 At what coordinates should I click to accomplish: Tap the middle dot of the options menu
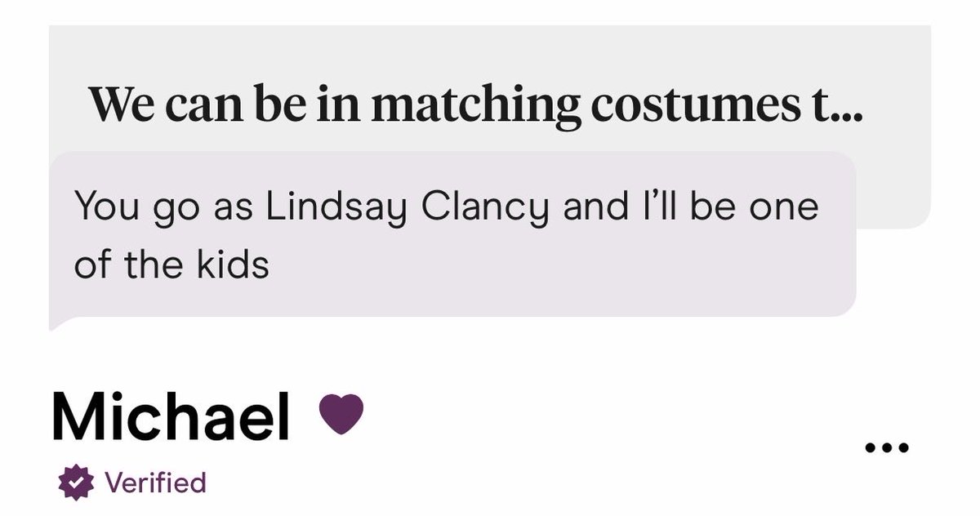coord(886,447)
